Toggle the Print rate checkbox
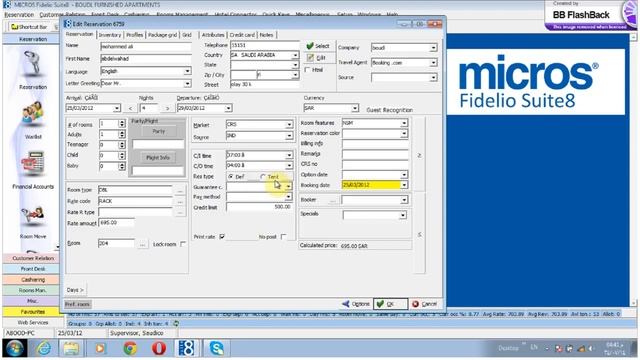Screen dimensions: 640x360 tap(222, 237)
